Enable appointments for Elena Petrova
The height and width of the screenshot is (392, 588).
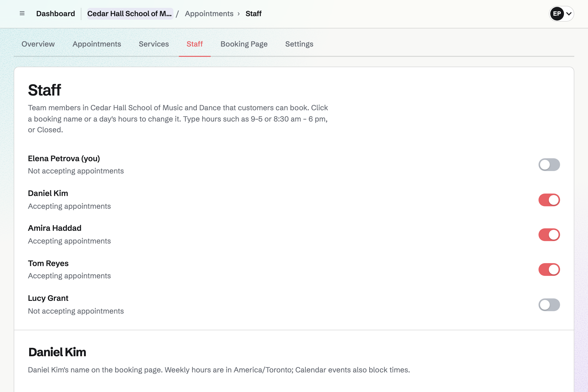[x=549, y=165]
